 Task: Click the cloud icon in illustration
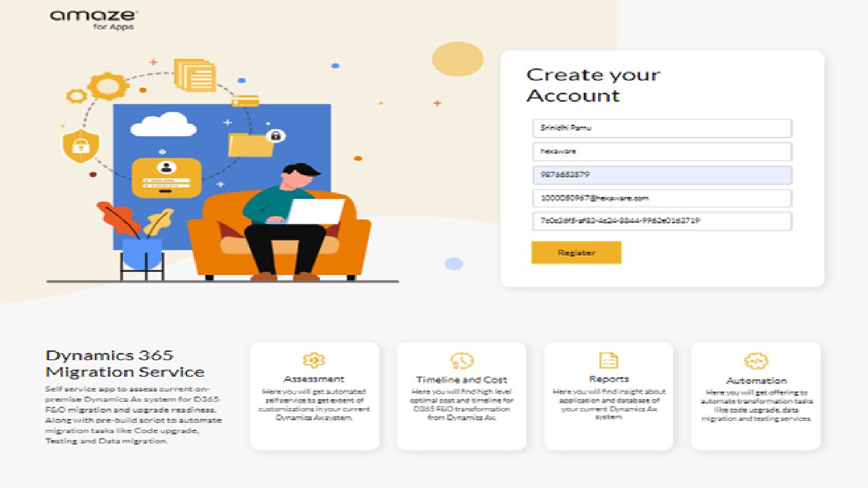(x=159, y=124)
